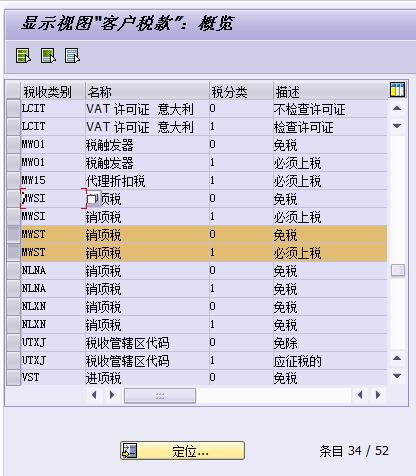Screen dimensions: 416x476
Task: Click bottom page-up arrow of vertical scrollbar
Action: (397, 358)
